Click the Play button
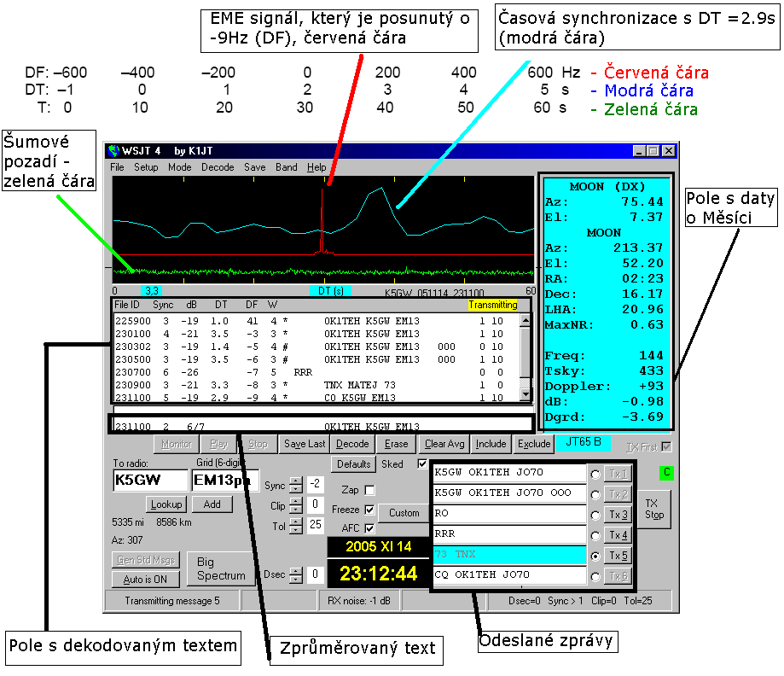 pos(218,444)
